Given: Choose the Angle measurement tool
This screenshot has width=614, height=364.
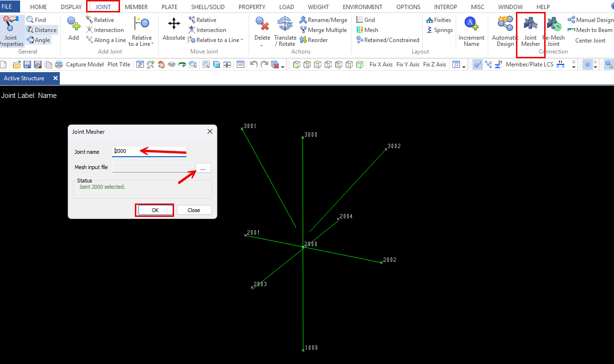Looking at the screenshot, I should coord(38,40).
